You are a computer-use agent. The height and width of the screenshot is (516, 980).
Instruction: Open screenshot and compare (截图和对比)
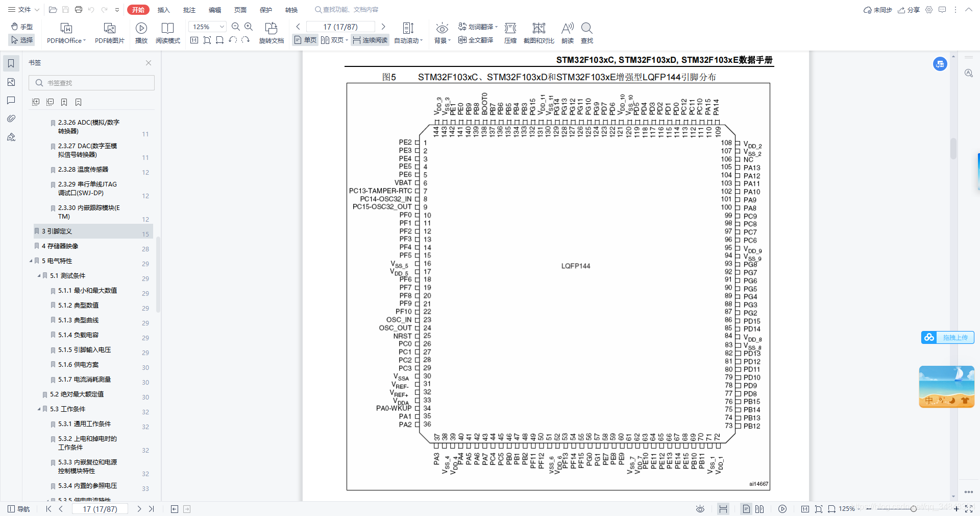pos(539,34)
